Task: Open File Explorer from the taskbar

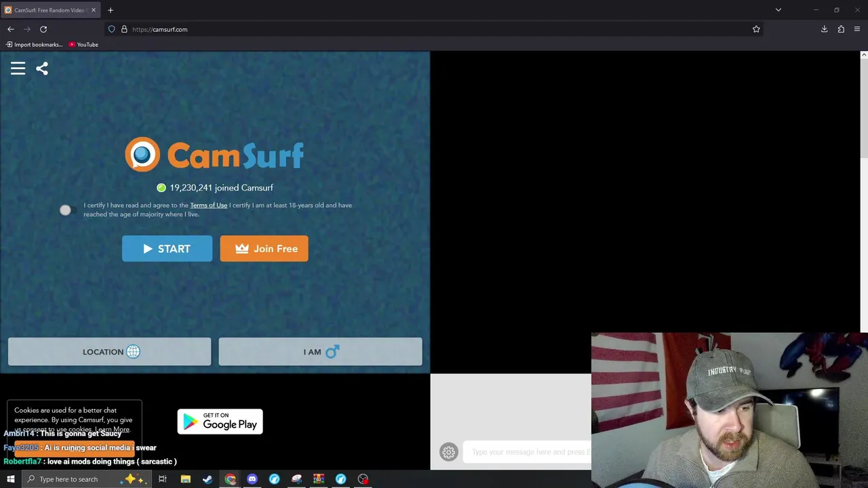Action: (x=185, y=479)
